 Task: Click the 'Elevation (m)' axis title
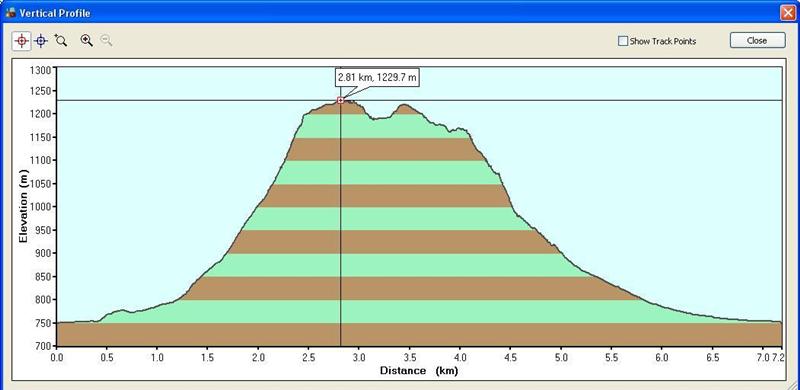(x=22, y=206)
